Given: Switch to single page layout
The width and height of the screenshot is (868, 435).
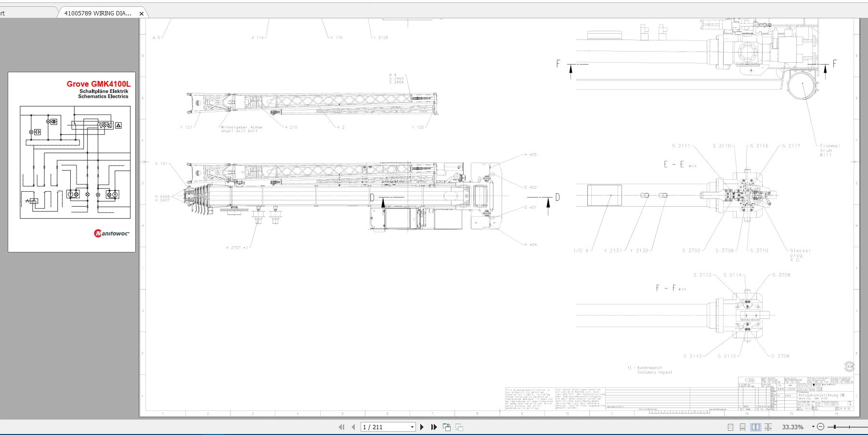Looking at the screenshot, I should pos(731,427).
